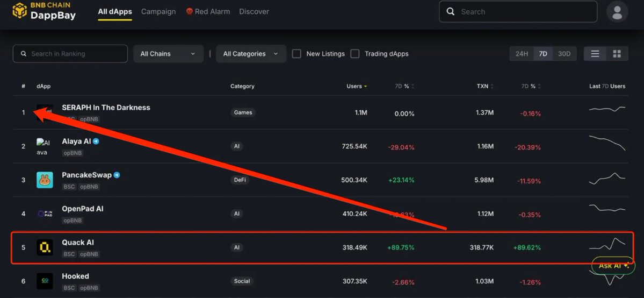This screenshot has width=644, height=298.
Task: Click Quack AI's opBNB chain tag
Action: click(x=89, y=254)
